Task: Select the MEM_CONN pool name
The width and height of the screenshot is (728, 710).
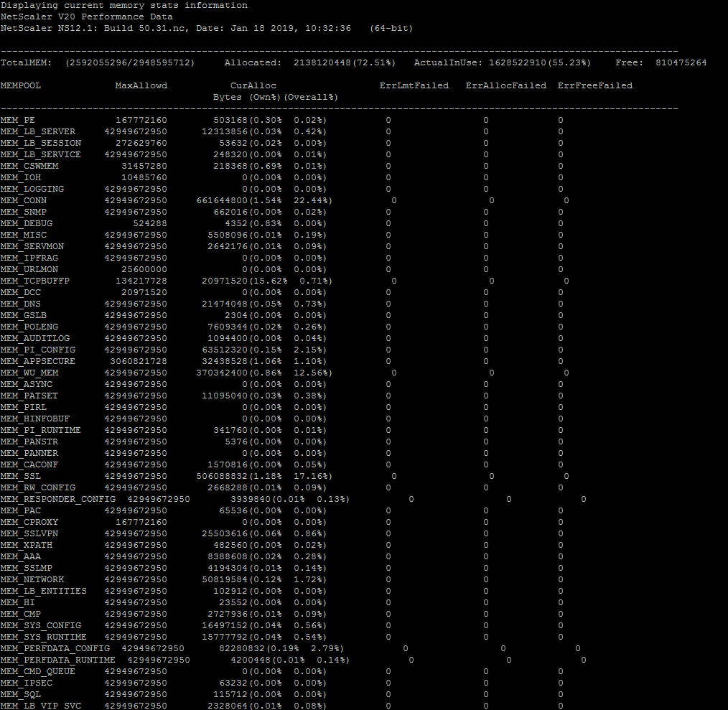Action: 24,200
